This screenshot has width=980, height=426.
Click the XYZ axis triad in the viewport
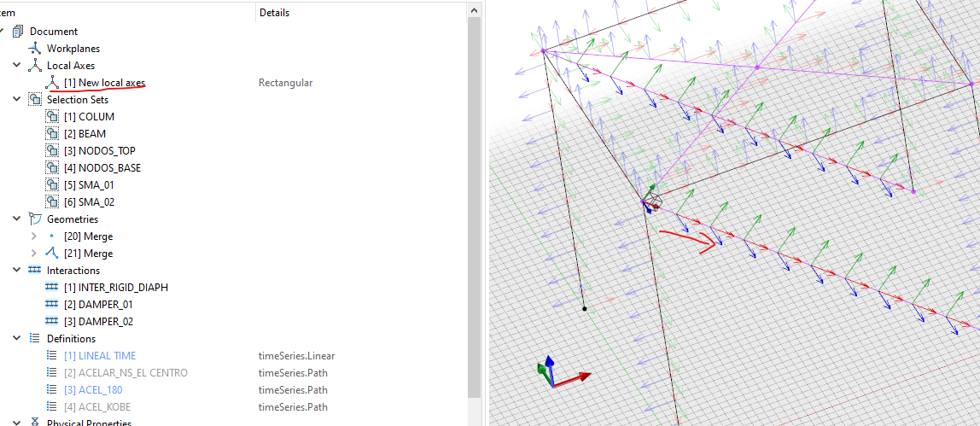point(563,371)
